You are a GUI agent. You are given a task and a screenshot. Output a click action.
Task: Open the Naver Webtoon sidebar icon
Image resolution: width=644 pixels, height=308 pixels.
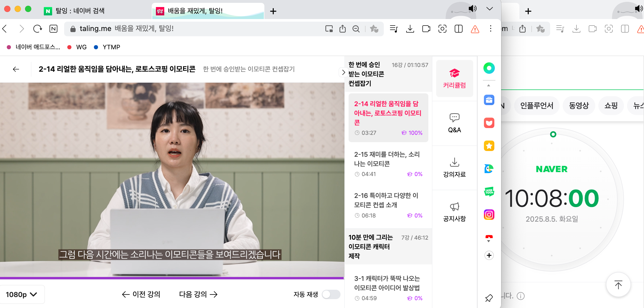tap(489, 192)
